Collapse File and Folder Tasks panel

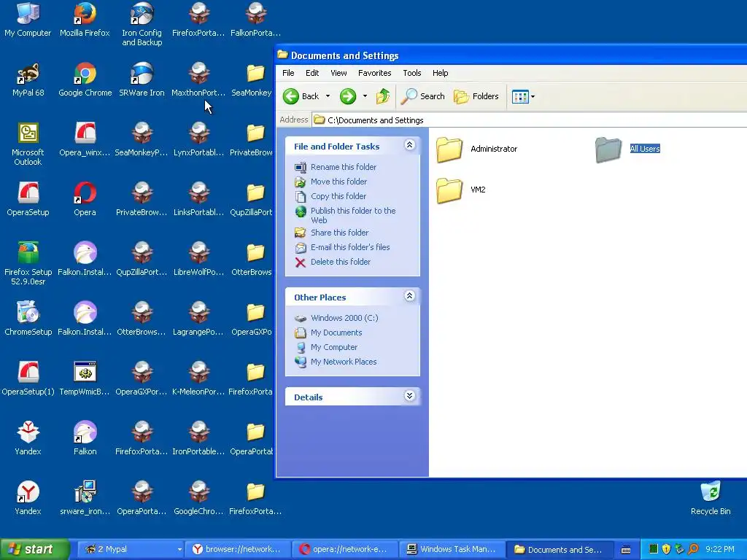point(409,145)
